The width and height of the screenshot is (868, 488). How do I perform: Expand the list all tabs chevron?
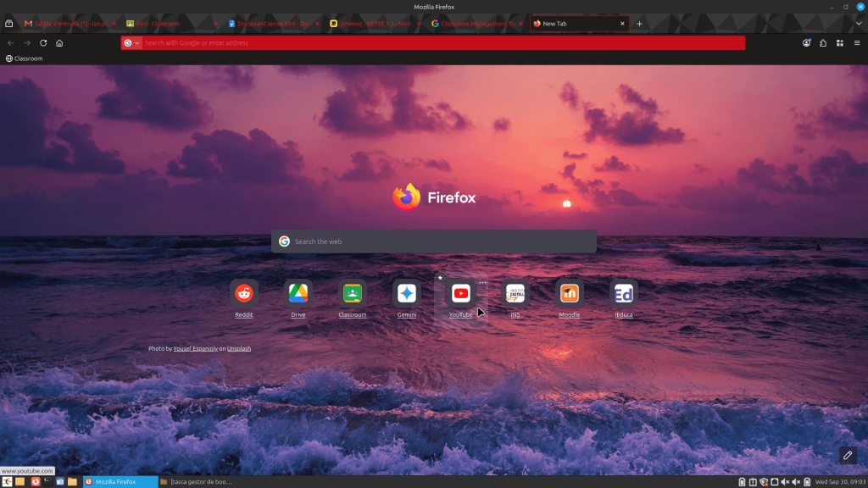[859, 24]
